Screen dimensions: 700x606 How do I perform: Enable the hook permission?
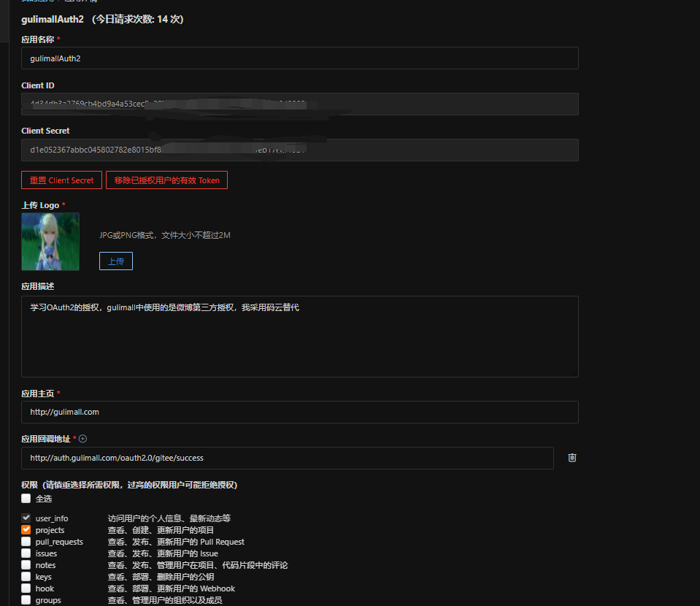pyautogui.click(x=25, y=588)
